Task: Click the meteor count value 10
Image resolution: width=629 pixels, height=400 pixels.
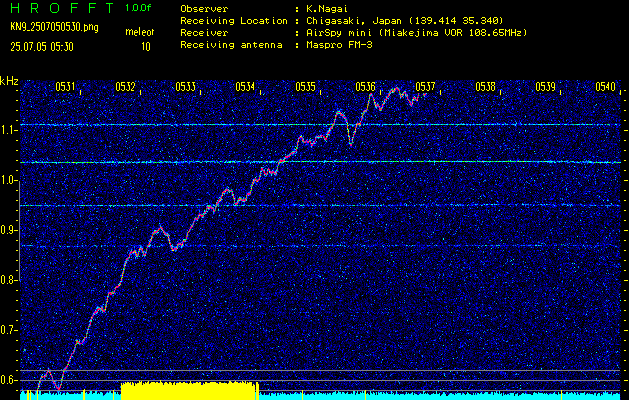Action: point(146,47)
